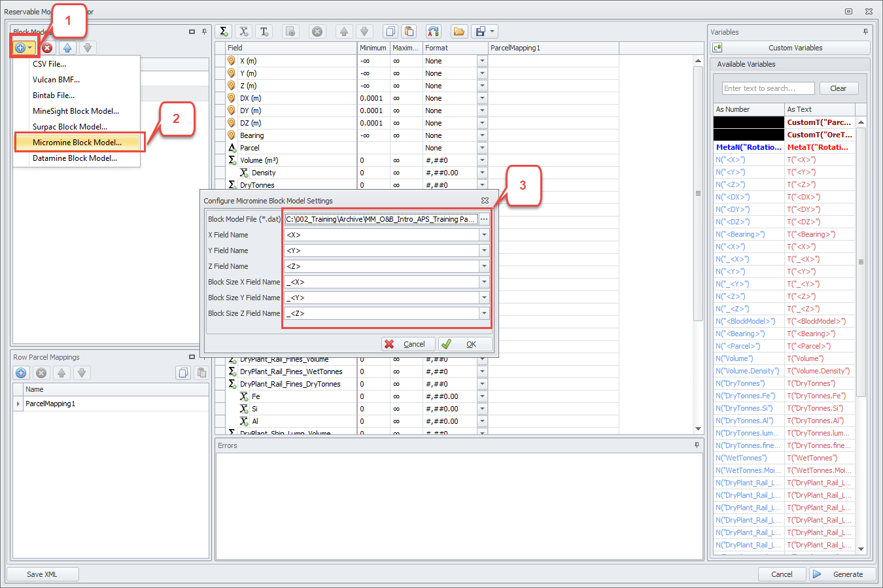883x588 pixels.
Task: Open Format dropdown for the Bearing row
Action: click(482, 135)
